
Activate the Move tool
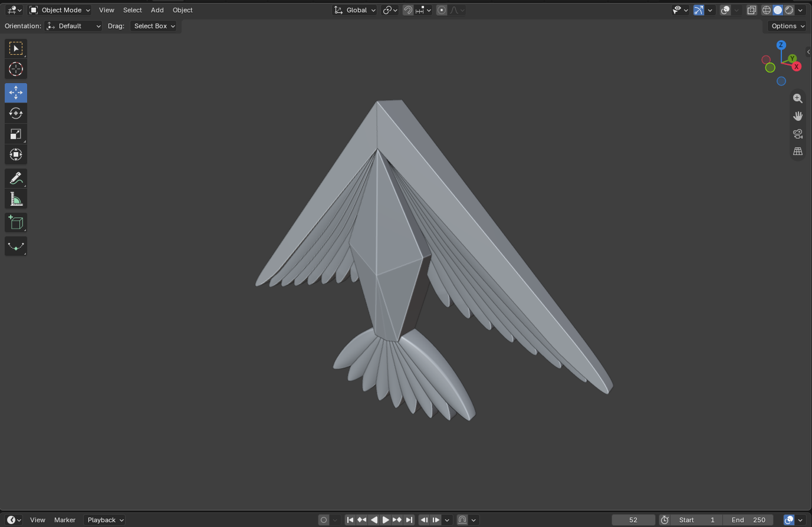coord(16,93)
